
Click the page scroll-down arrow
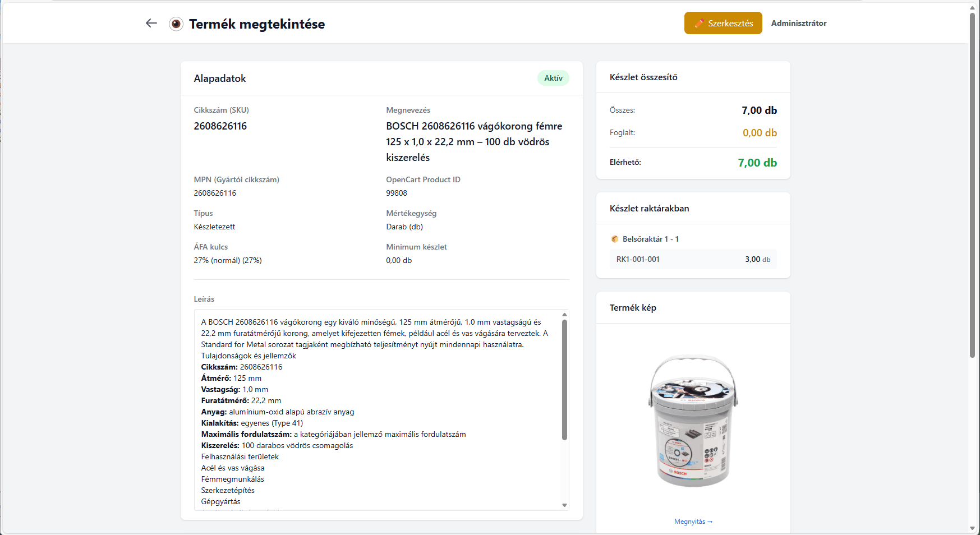pos(972,528)
